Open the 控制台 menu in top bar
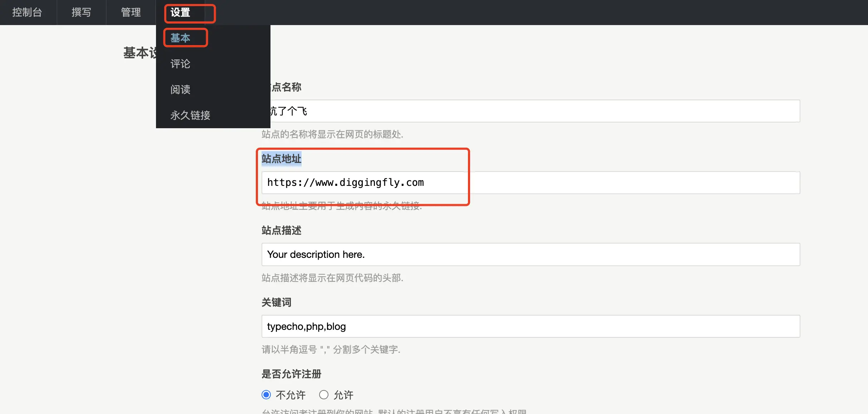 click(27, 13)
